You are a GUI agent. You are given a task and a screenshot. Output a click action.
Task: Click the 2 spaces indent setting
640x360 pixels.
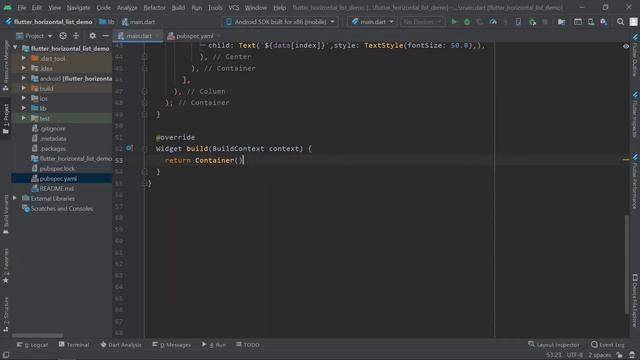(600, 355)
